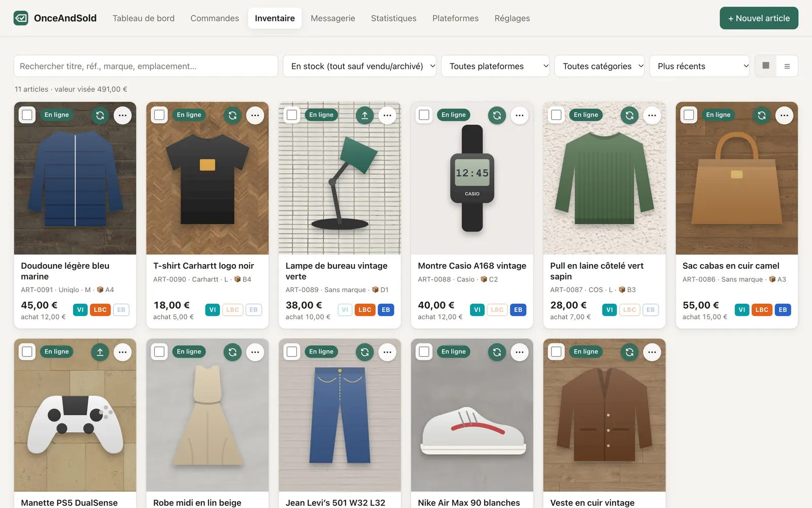Click the OnceAndSold logo icon

(x=21, y=18)
